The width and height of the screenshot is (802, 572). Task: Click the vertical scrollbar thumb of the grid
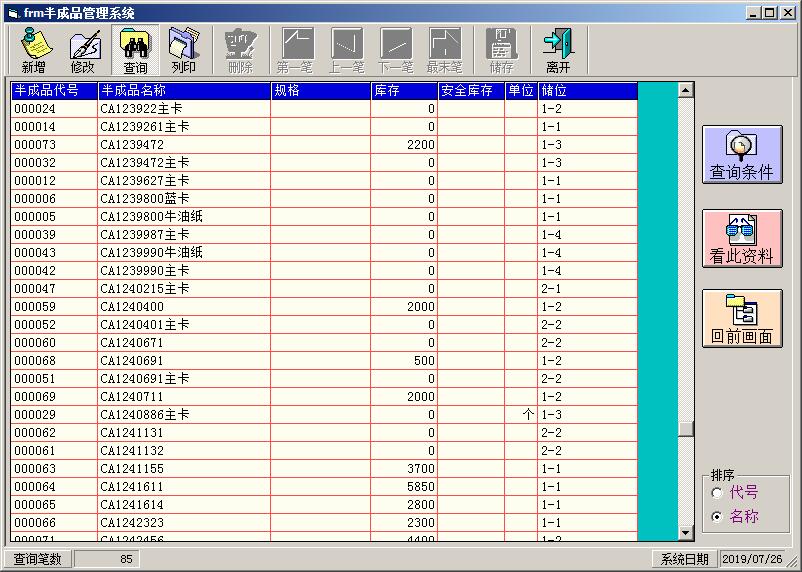[685, 429]
